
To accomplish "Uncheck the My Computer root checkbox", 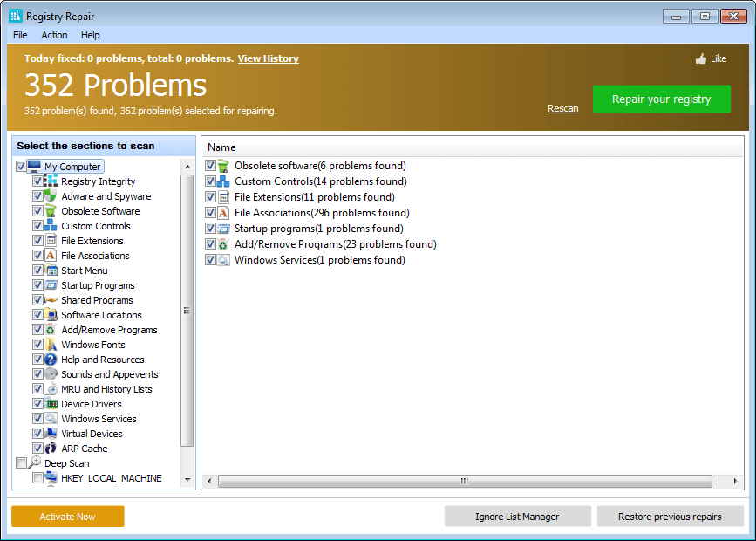I will (x=21, y=167).
